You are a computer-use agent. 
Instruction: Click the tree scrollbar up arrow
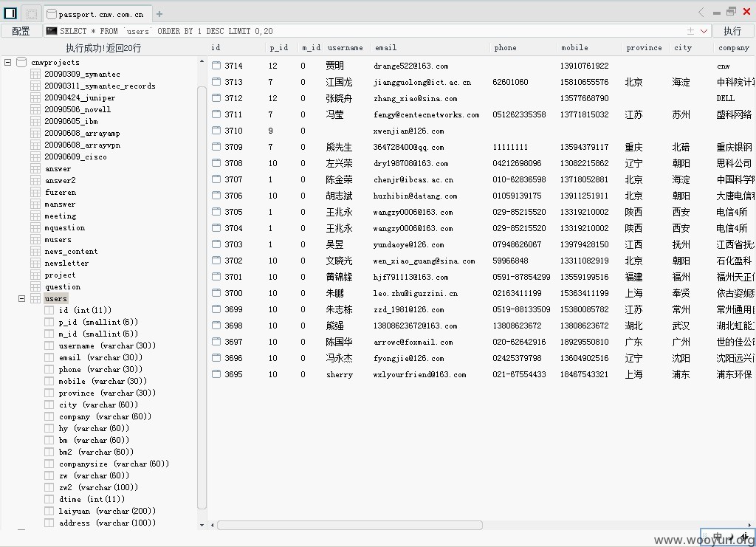pos(202,62)
